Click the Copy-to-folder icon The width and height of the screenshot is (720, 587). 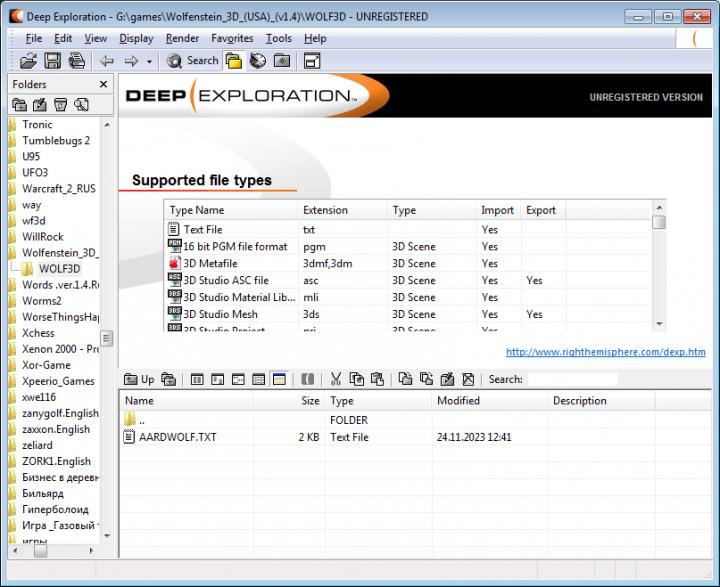405,379
